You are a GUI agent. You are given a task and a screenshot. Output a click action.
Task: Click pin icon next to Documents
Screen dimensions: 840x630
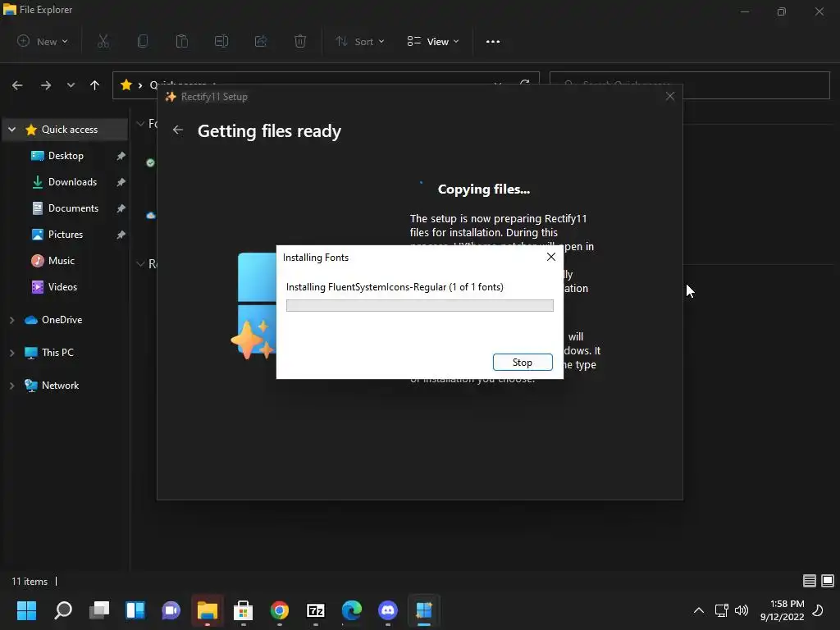point(121,208)
